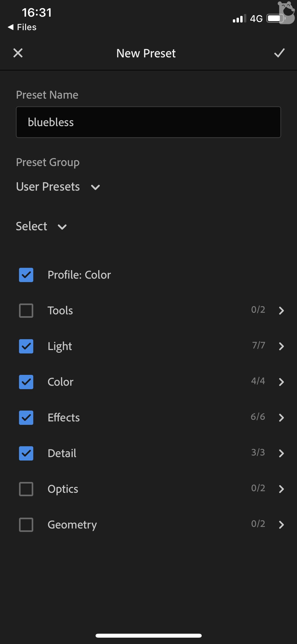
Task: Open Detail settings via its arrow
Action: point(281,453)
